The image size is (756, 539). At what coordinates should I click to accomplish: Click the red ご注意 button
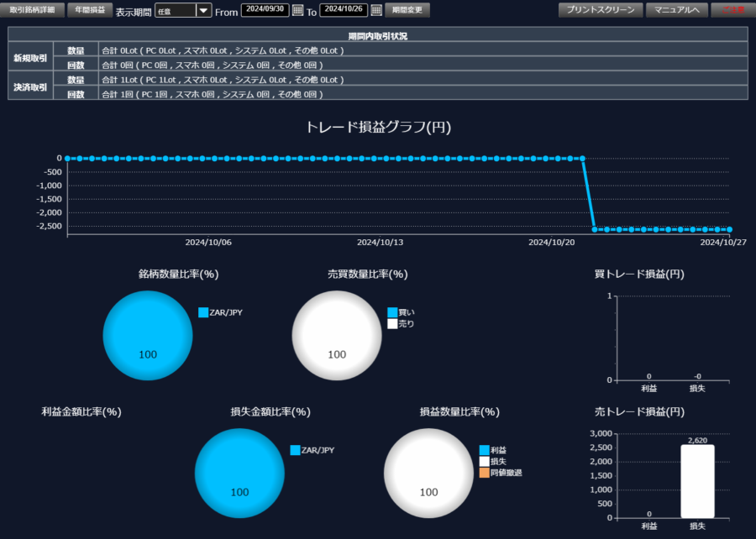(x=733, y=9)
